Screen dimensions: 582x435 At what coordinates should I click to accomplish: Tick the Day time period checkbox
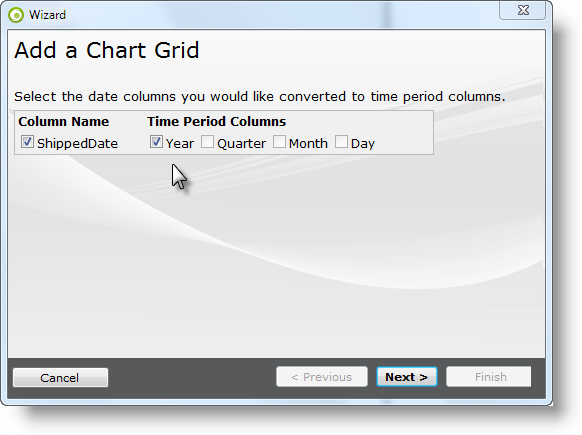click(x=341, y=142)
